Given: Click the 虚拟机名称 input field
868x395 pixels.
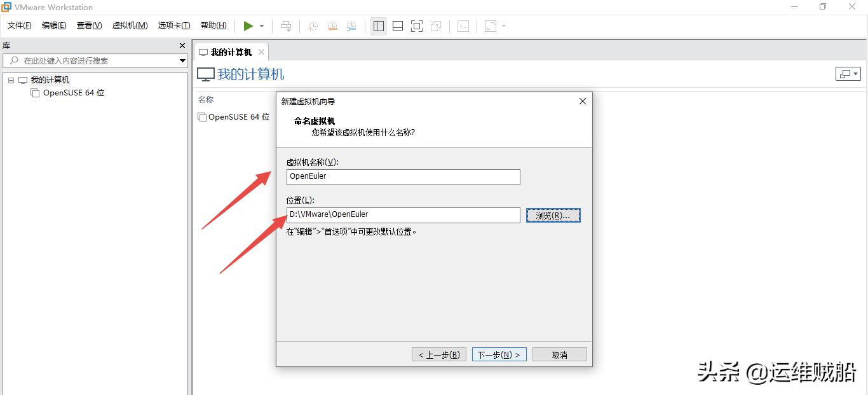Looking at the screenshot, I should pyautogui.click(x=403, y=177).
